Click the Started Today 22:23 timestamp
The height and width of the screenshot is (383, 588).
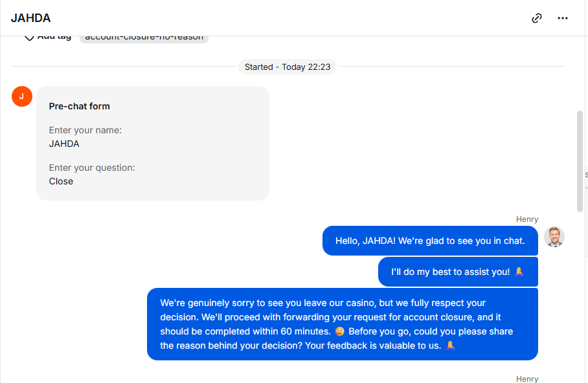[288, 67]
